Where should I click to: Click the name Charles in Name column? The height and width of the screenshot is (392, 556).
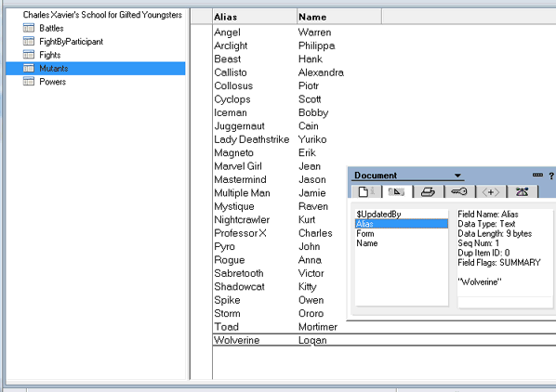315,233
